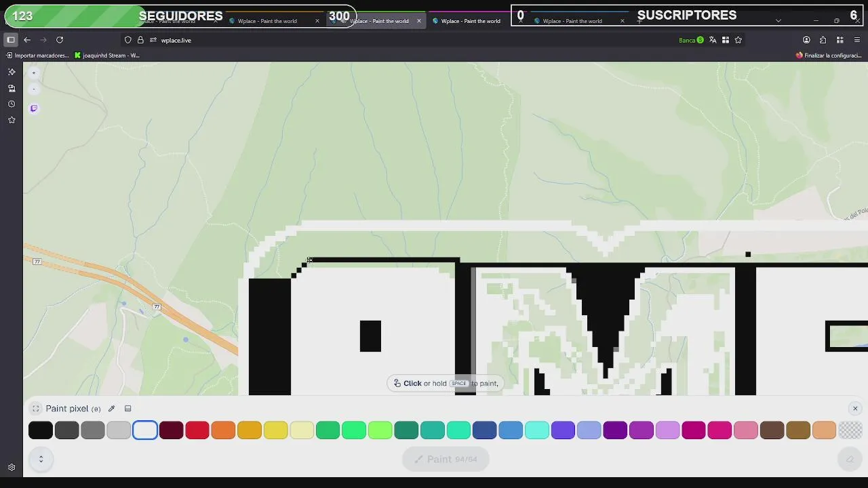Pick the red color swatch
The image size is (868, 488).
point(197,430)
